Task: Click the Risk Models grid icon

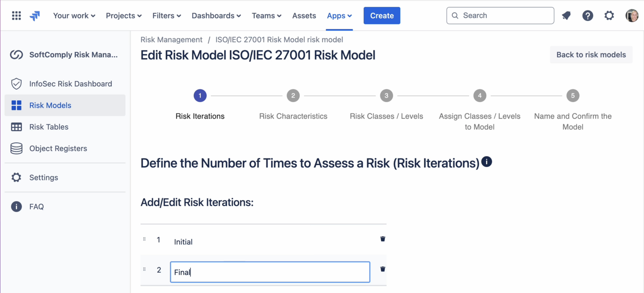Action: [16, 105]
